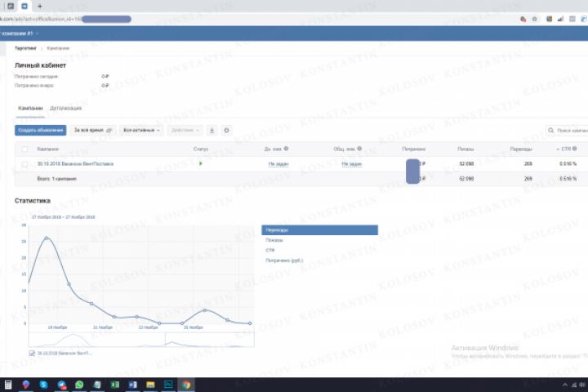
Task: Open Photoshop from the taskbar
Action: click(168, 385)
